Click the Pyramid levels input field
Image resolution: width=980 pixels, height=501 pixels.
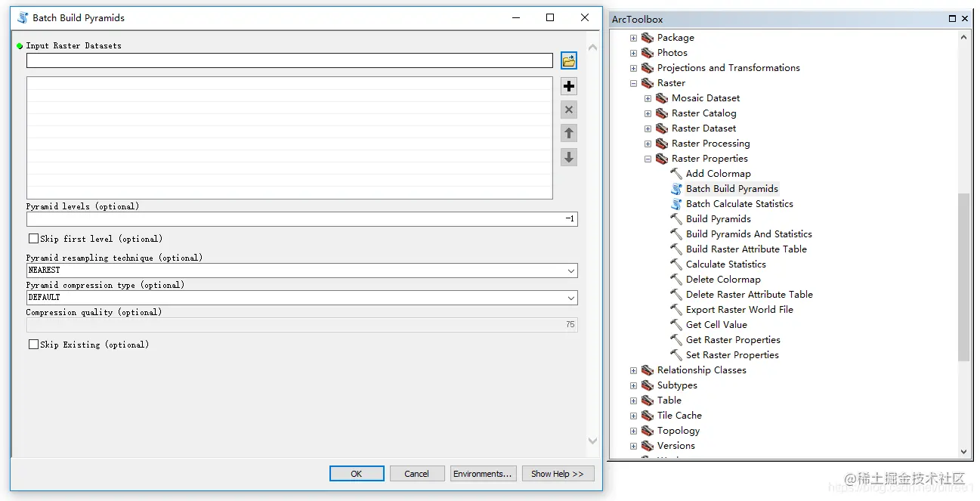point(301,219)
